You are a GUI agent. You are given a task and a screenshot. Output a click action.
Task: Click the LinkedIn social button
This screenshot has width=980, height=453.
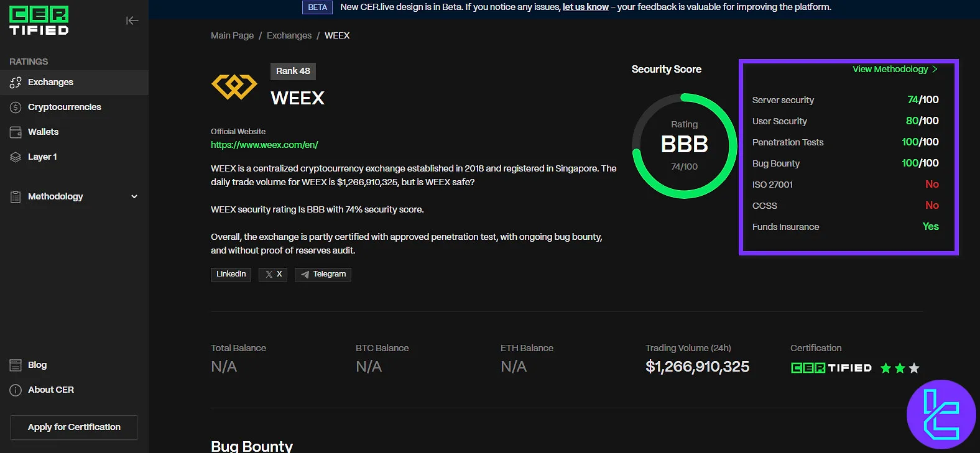[x=231, y=274]
